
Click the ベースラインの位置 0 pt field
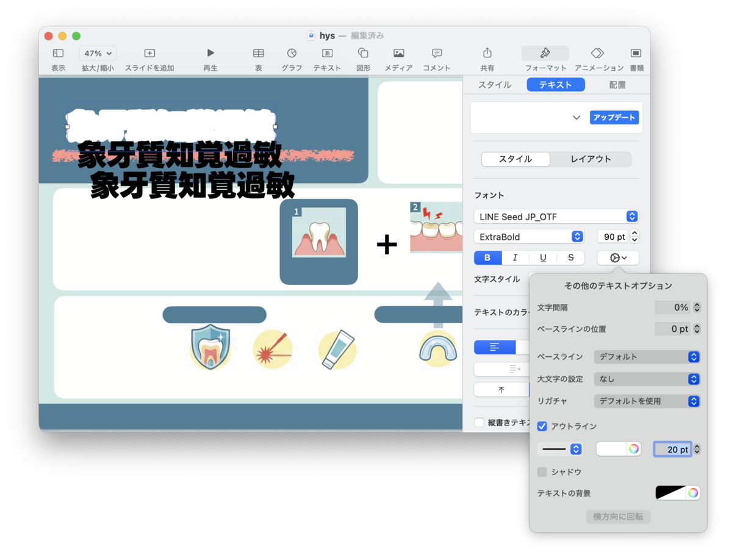[x=673, y=329]
